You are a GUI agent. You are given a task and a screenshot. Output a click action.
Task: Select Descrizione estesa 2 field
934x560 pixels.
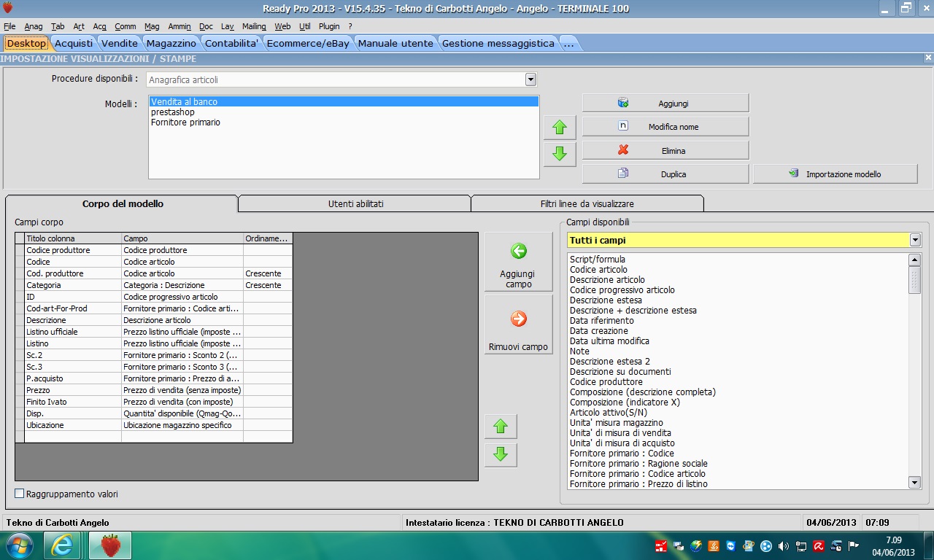pos(738,361)
